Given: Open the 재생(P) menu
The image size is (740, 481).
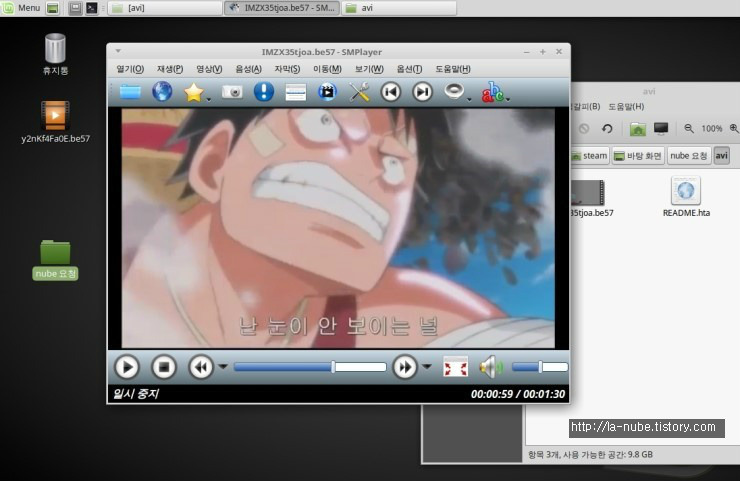Looking at the screenshot, I should click(x=170, y=69).
